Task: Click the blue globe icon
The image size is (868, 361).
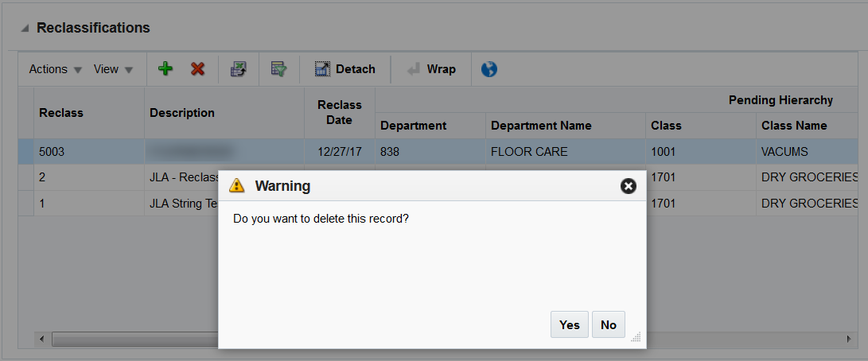Action: click(x=488, y=69)
